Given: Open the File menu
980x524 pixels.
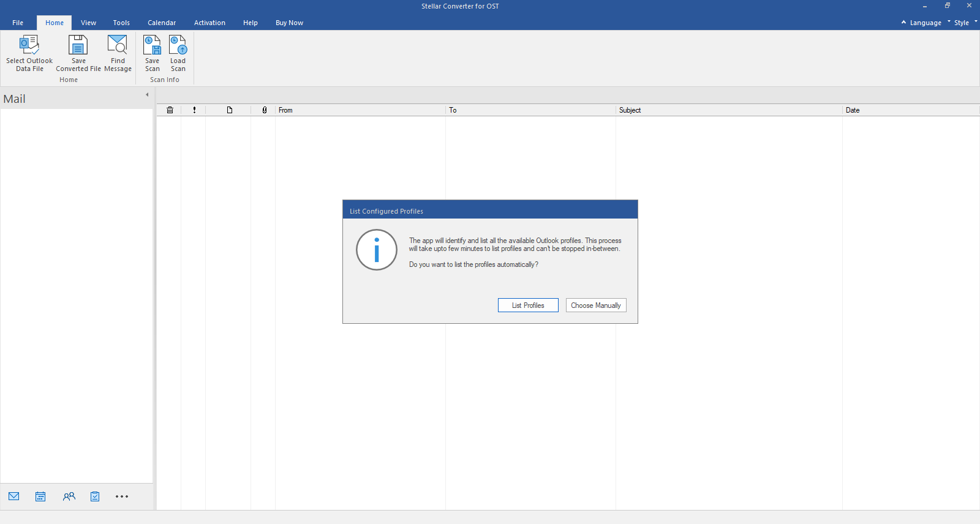Looking at the screenshot, I should (x=18, y=23).
